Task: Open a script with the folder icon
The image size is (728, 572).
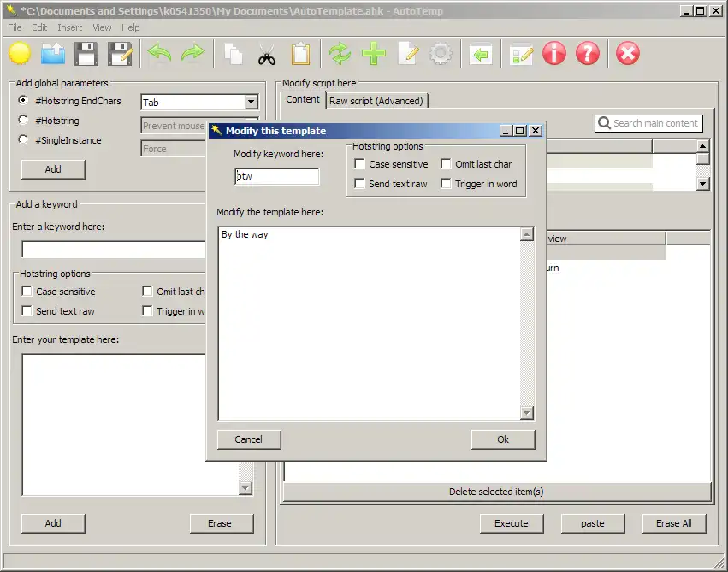Action: click(53, 53)
